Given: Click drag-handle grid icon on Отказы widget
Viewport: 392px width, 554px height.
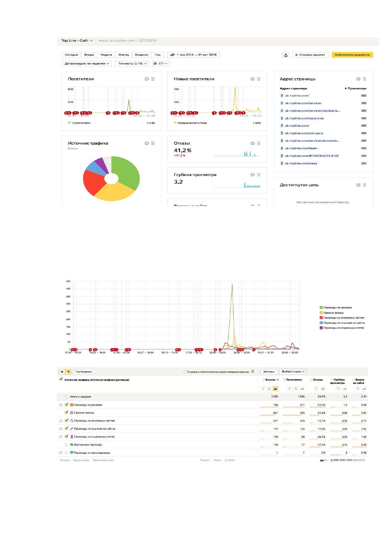Looking at the screenshot, I should pos(259,143).
